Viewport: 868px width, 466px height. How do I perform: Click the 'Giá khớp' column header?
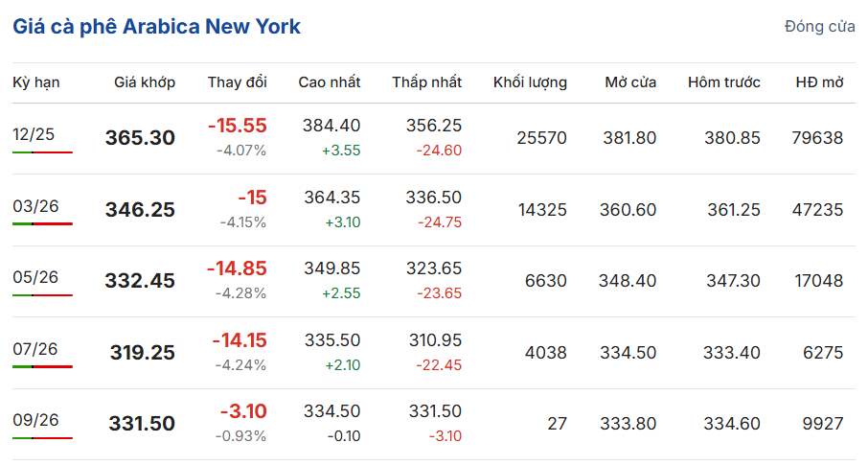pyautogui.click(x=145, y=82)
